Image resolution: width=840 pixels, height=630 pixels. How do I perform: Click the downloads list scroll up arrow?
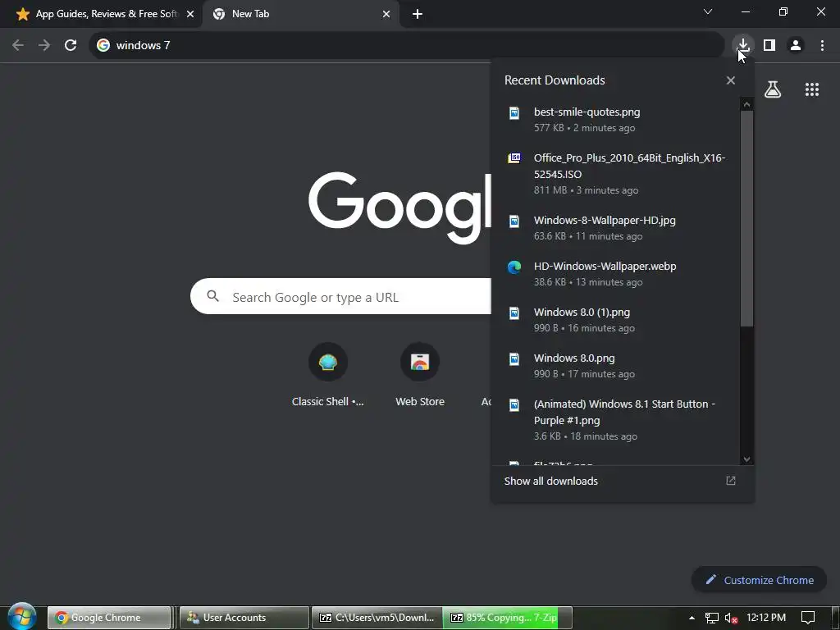click(746, 104)
